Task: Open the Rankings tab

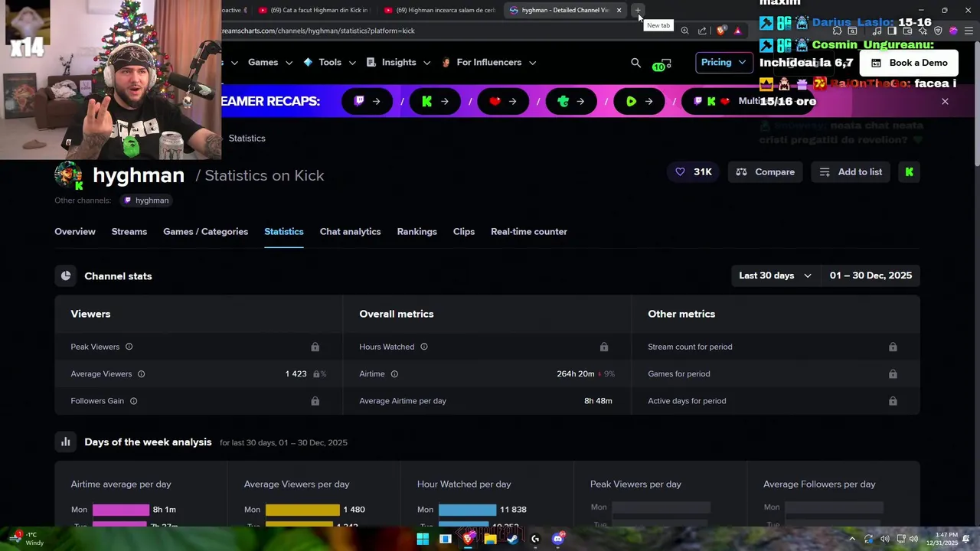Action: (417, 232)
